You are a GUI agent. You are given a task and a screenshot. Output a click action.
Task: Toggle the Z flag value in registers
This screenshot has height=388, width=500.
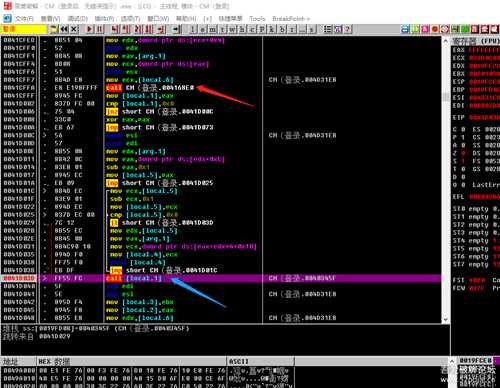coord(463,153)
